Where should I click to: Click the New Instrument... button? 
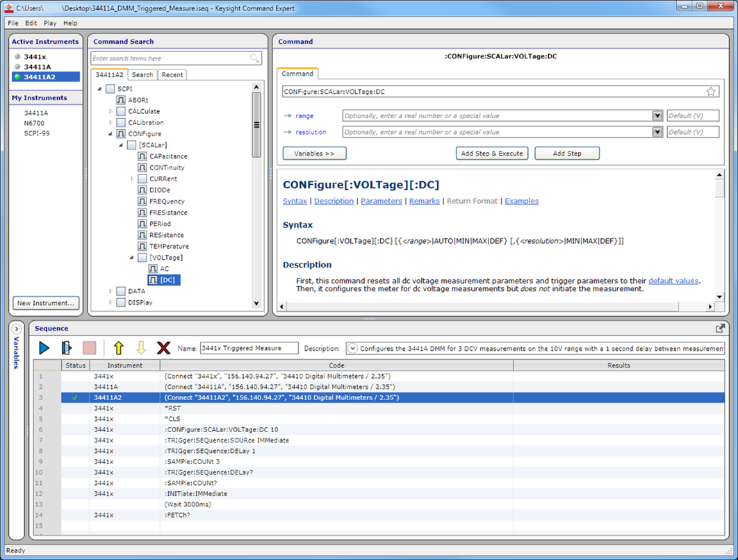tap(46, 303)
